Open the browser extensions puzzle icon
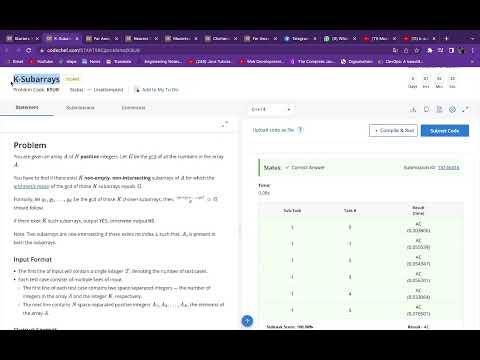480x360 pixels. coord(430,50)
